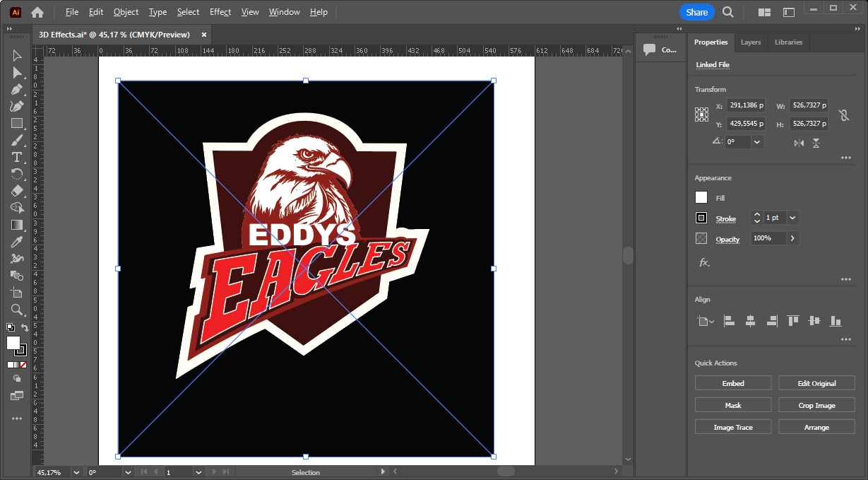Open the stroke weight dropdown
This screenshot has height=480, width=868.
[792, 218]
